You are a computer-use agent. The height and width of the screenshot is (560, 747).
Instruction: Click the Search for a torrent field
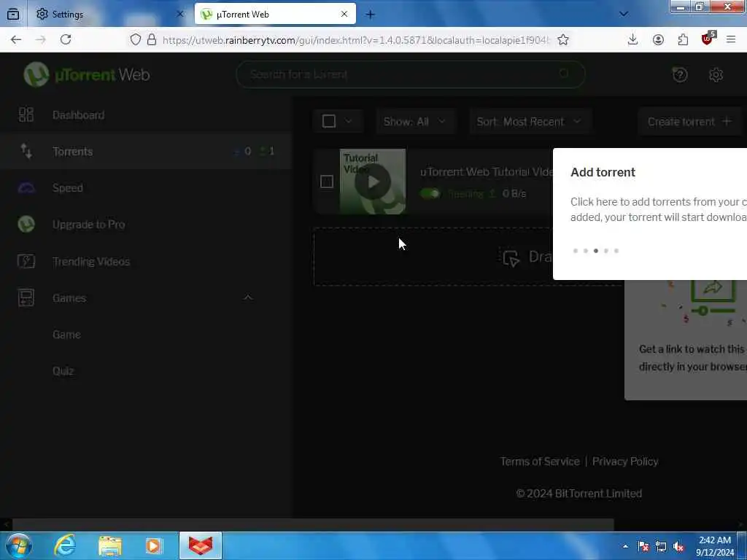pyautogui.click(x=410, y=74)
